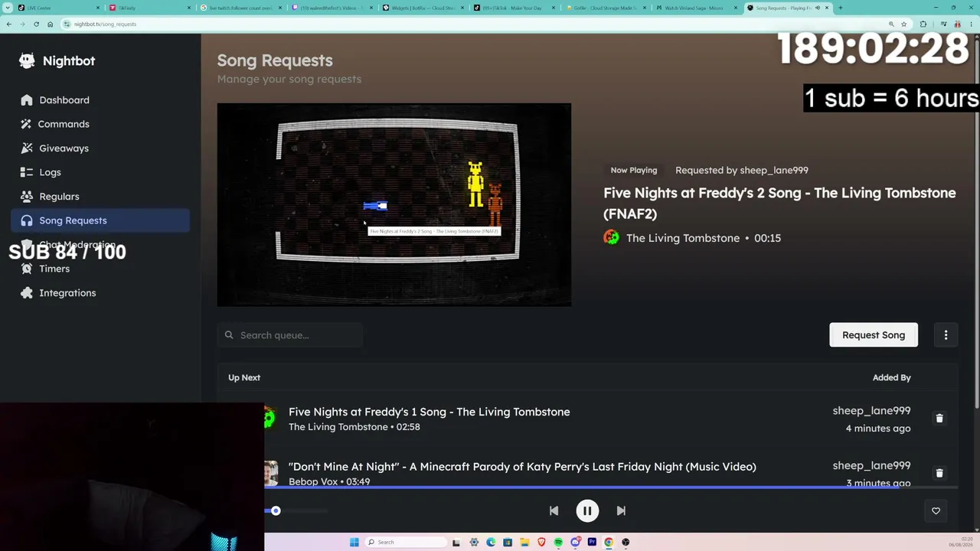Click the Don't Mine At Night song title

click(x=522, y=466)
